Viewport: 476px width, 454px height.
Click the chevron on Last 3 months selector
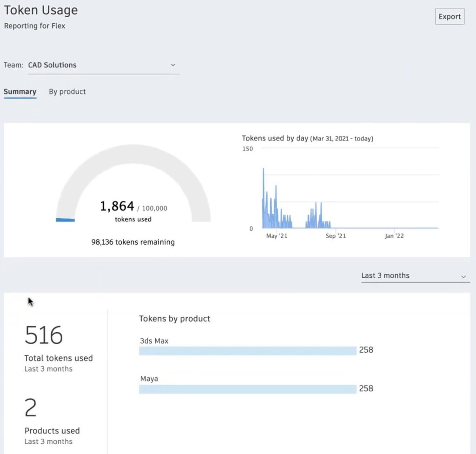463,276
